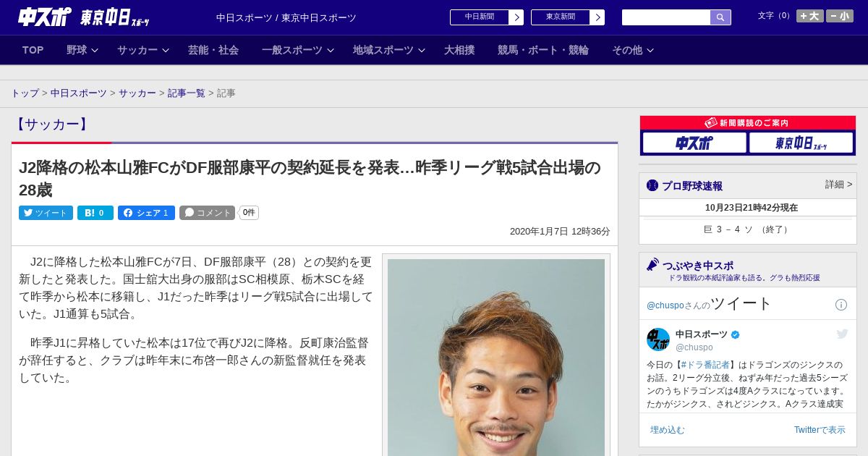Open the player photo thumbnail
868x456 pixels.
[x=496, y=358]
